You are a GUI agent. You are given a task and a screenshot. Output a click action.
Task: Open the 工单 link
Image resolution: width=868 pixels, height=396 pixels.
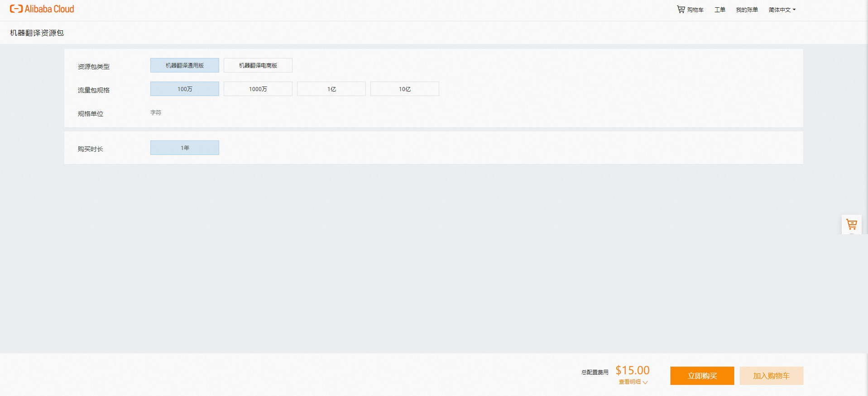(x=719, y=10)
